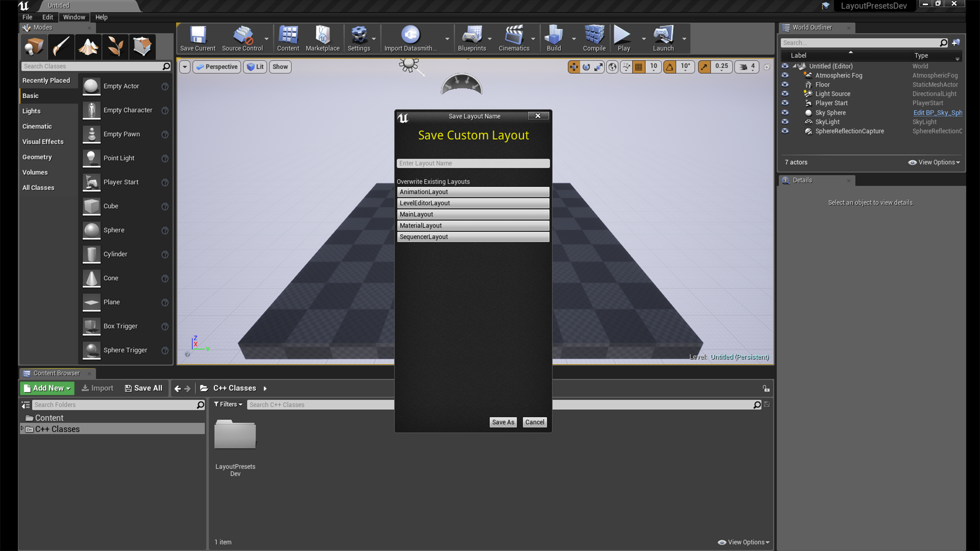Screen dimensions: 980x551
Task: Open the Window menu
Action: 74,17
